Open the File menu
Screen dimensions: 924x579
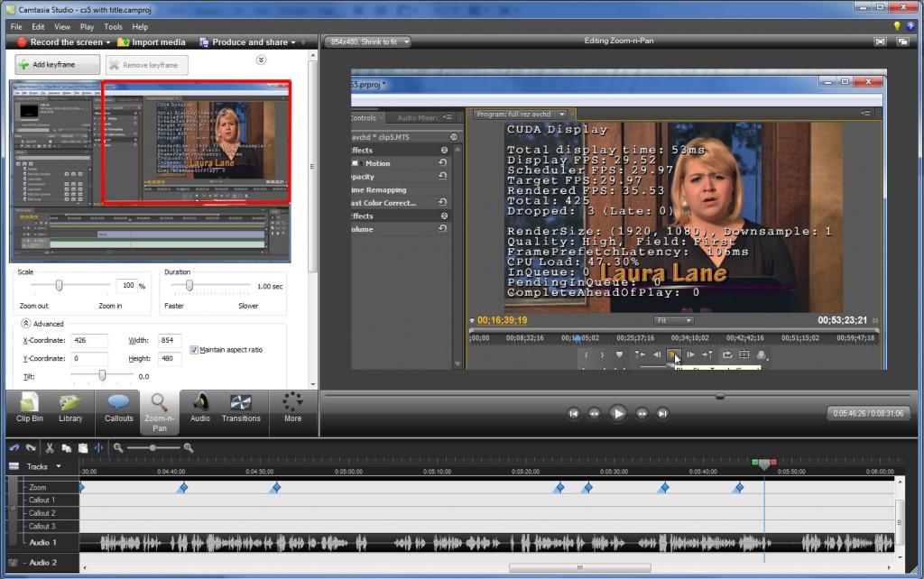(16, 26)
